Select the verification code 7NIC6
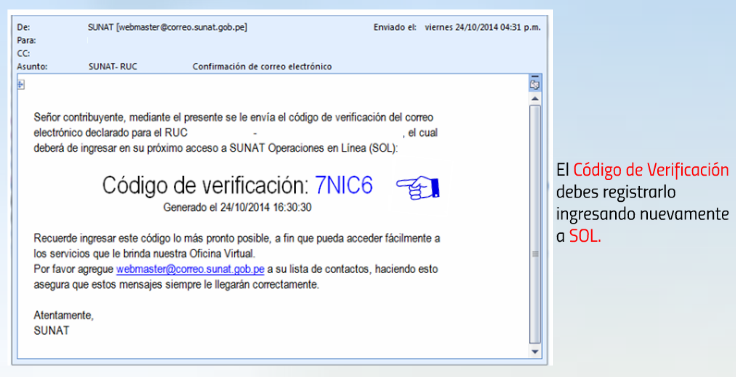The image size is (736, 377). 344,185
